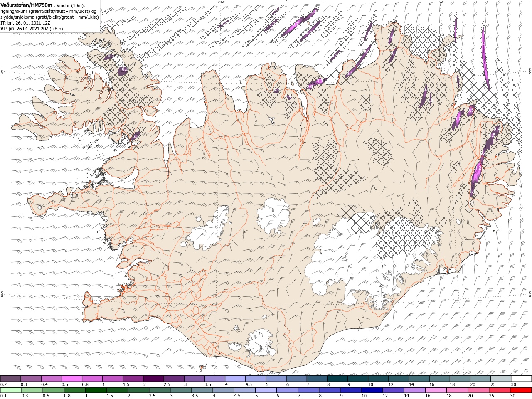Pick the pale grey snow swatch starting at 25

[501, 379]
